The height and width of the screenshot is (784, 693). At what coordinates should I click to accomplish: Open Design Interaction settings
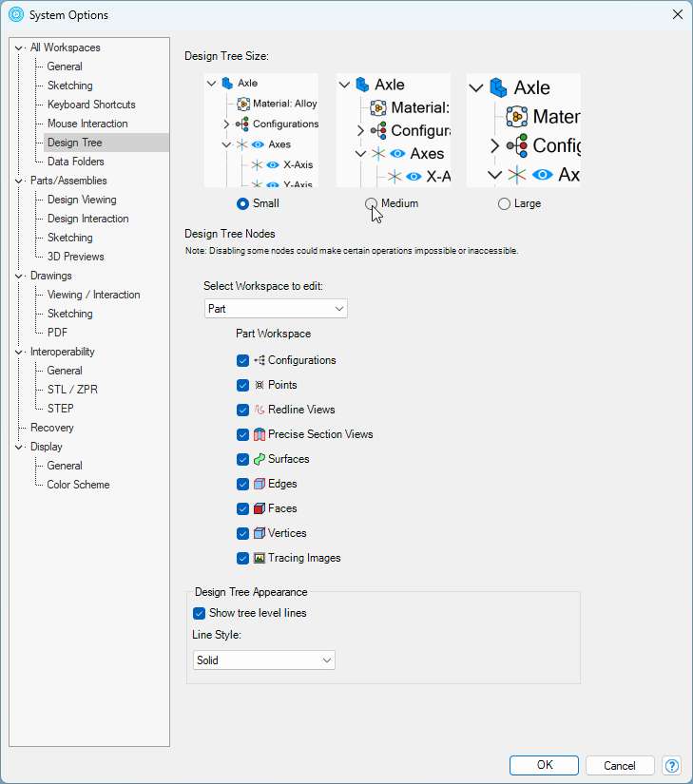click(88, 219)
